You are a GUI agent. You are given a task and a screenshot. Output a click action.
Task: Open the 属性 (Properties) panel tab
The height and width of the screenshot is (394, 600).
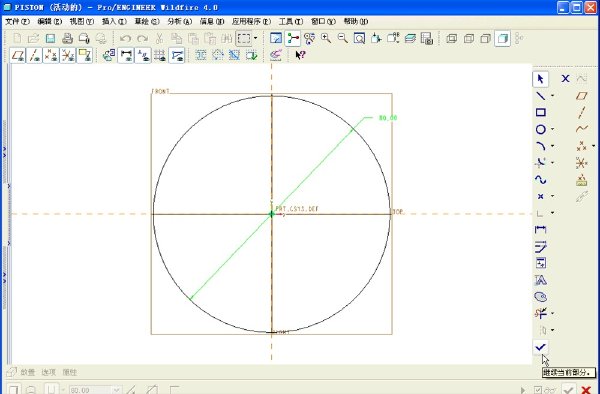(70, 372)
